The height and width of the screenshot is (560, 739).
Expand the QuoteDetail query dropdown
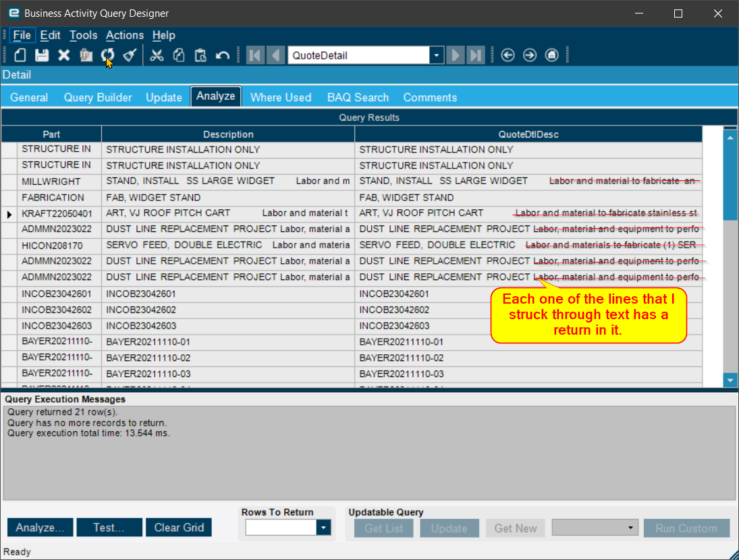coord(437,55)
